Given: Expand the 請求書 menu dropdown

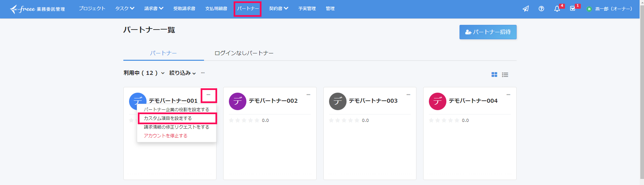Looking at the screenshot, I should click(x=154, y=8).
